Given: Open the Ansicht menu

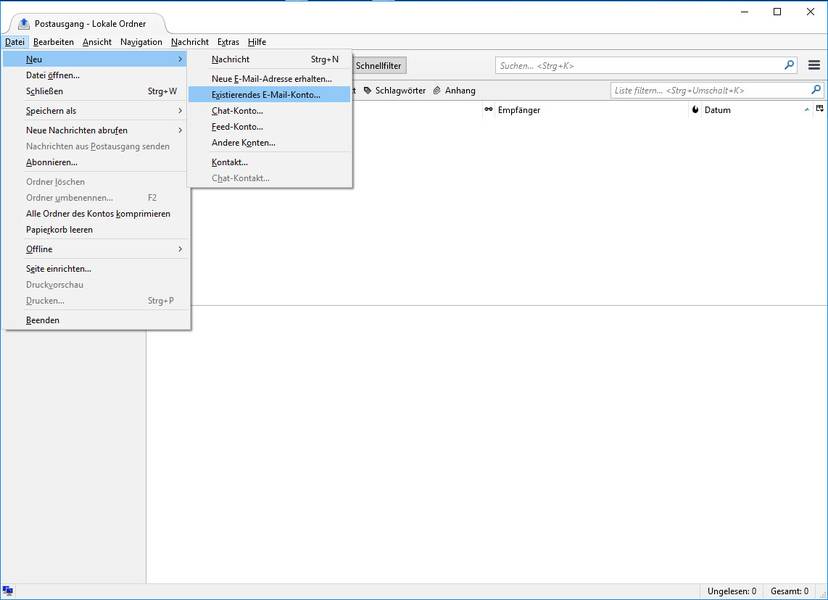Looking at the screenshot, I should (x=97, y=42).
